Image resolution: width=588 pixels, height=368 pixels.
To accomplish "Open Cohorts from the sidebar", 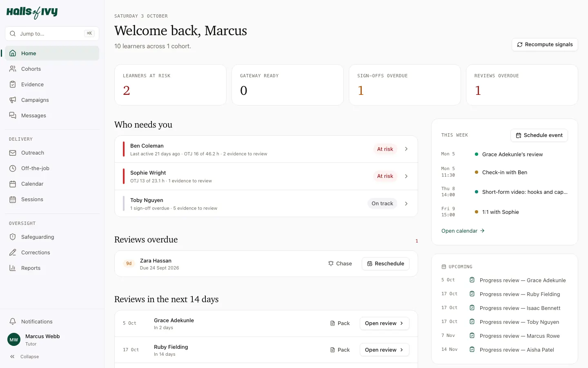I will (x=52, y=69).
